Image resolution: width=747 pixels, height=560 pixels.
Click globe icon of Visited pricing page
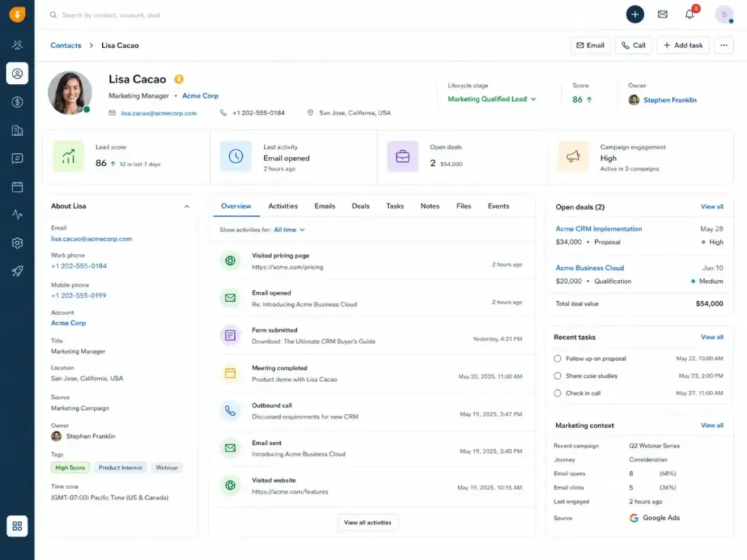[x=230, y=260]
